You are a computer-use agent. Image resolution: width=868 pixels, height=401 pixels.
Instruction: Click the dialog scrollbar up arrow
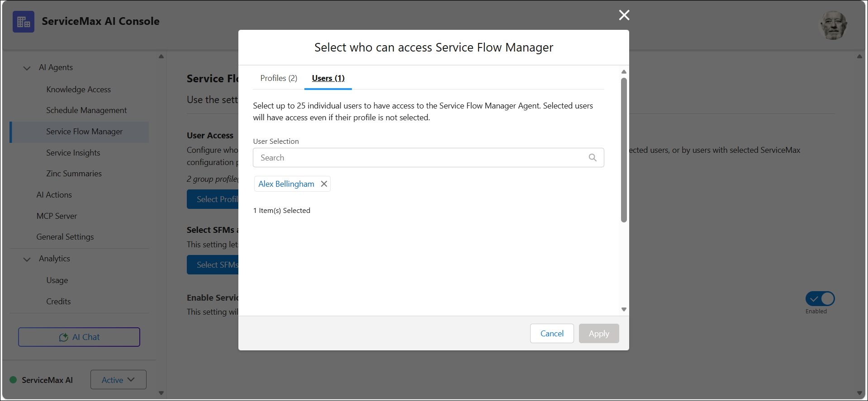point(624,72)
